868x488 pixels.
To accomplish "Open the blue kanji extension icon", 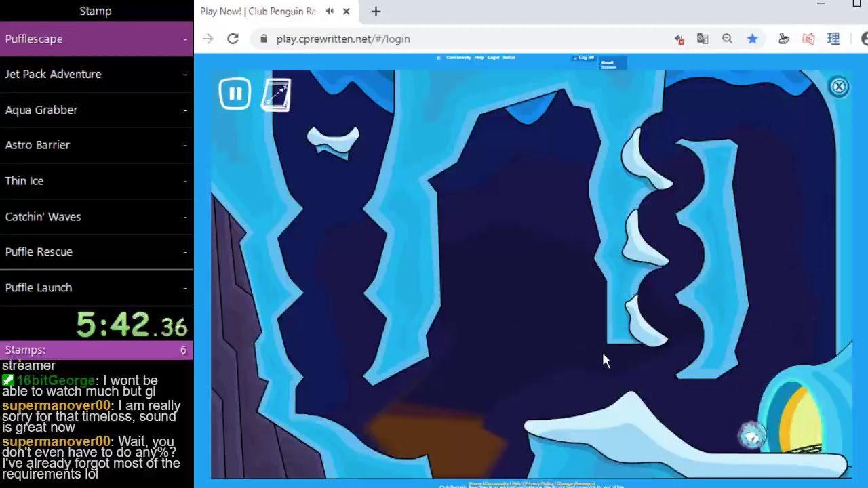I will click(833, 39).
